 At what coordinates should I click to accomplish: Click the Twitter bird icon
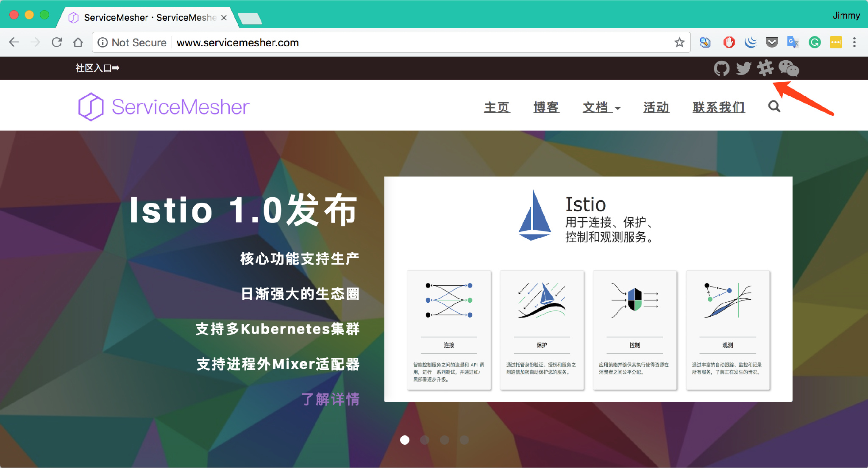pos(743,68)
